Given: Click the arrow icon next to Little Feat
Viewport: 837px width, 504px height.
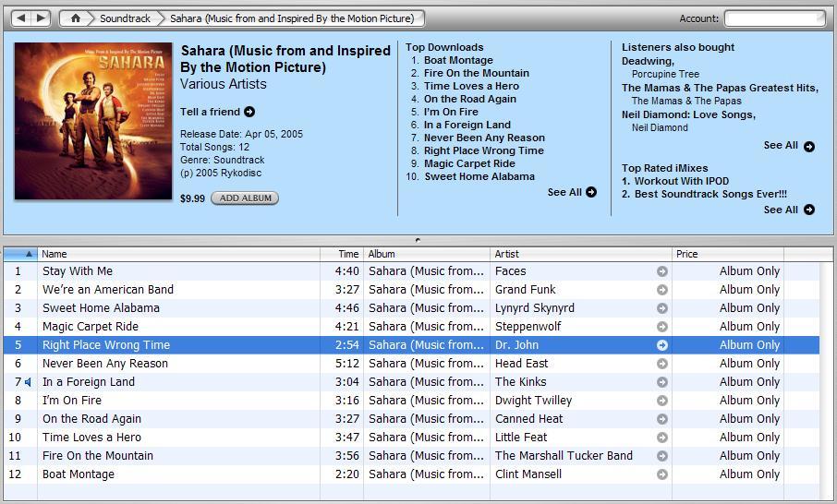Looking at the screenshot, I should click(661, 438).
